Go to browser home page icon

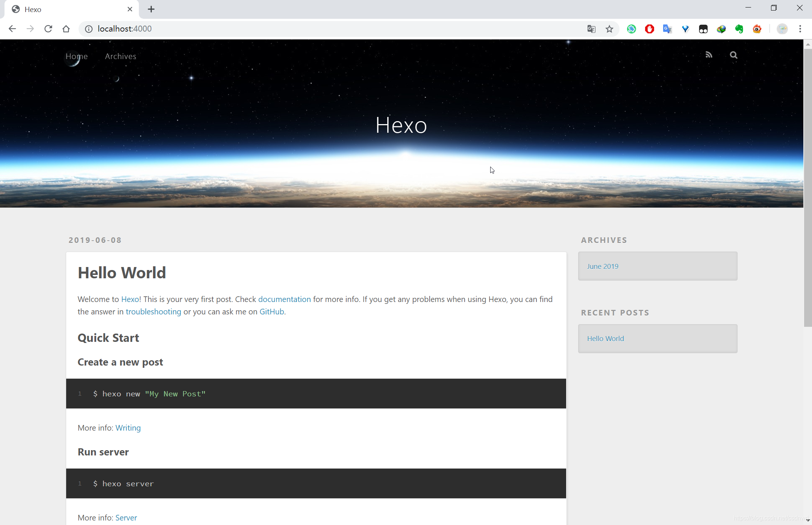coord(66,29)
